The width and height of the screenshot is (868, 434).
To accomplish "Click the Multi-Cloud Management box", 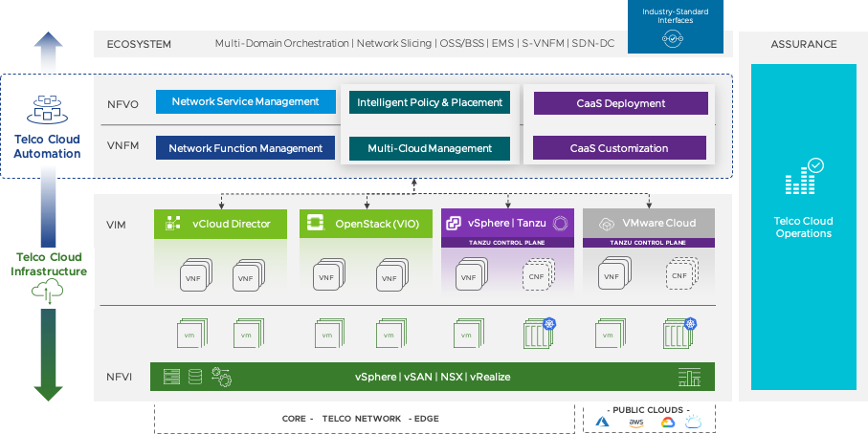I will (429, 148).
